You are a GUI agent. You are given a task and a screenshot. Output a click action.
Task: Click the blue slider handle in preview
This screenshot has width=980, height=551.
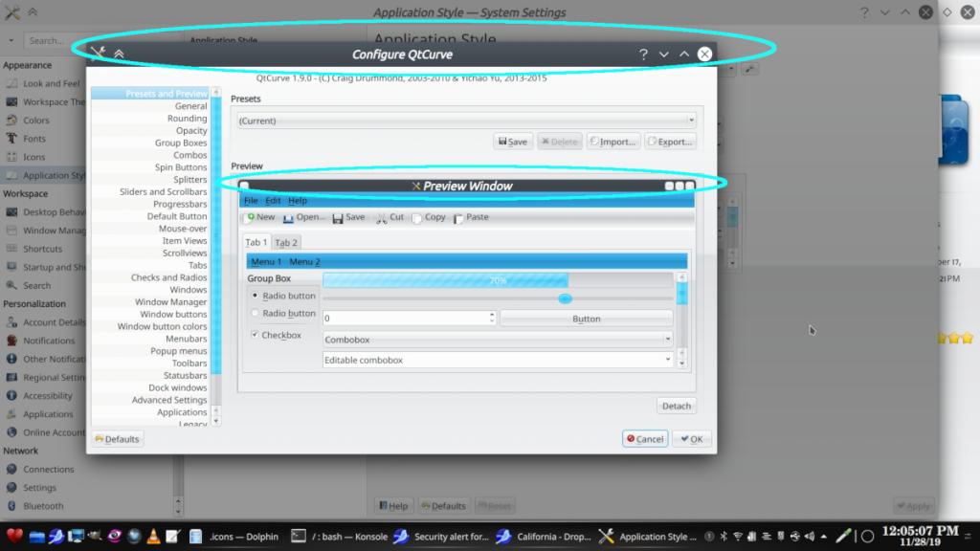coord(565,299)
